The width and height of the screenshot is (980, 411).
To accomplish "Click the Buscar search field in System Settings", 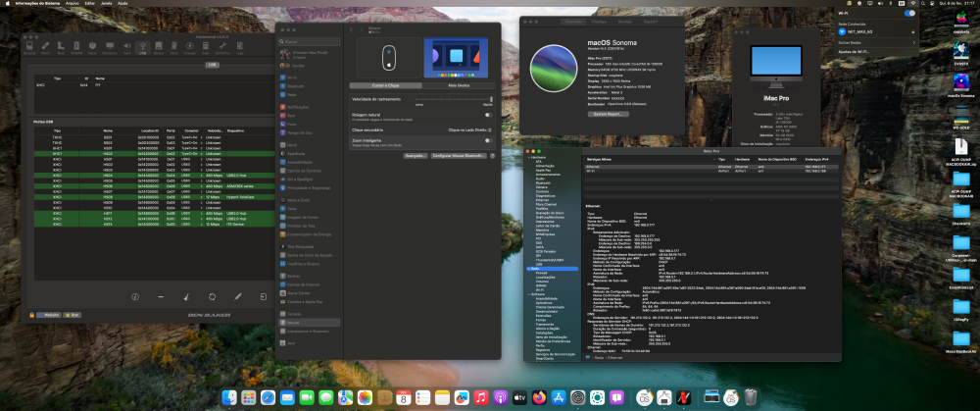I will pos(310,41).
